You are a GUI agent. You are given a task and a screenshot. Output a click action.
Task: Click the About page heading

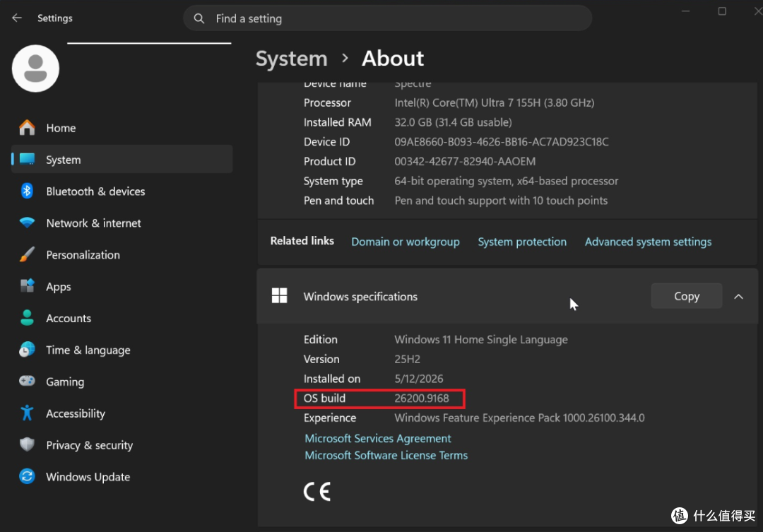[x=393, y=59]
